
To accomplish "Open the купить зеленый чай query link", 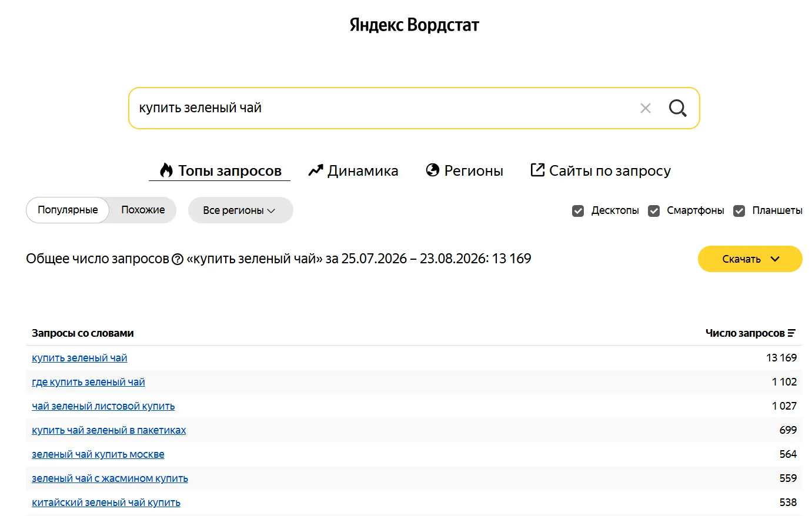I will click(79, 358).
